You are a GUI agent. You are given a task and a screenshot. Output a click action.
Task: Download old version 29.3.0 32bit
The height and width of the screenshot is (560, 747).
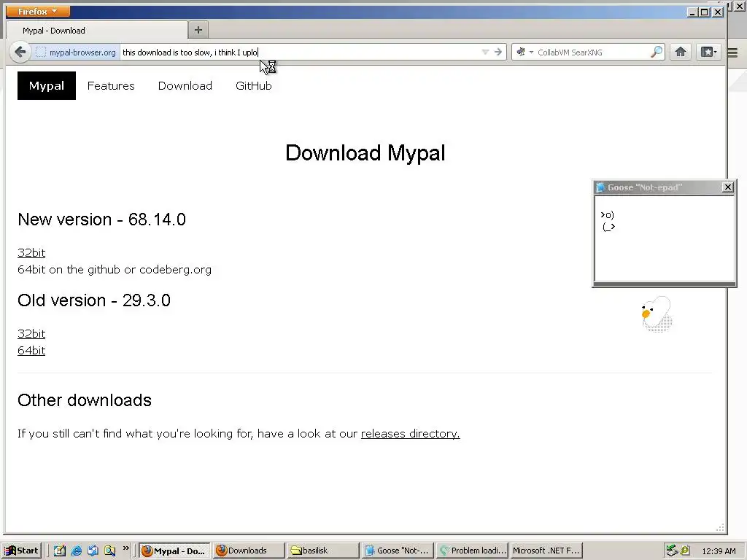click(x=31, y=334)
